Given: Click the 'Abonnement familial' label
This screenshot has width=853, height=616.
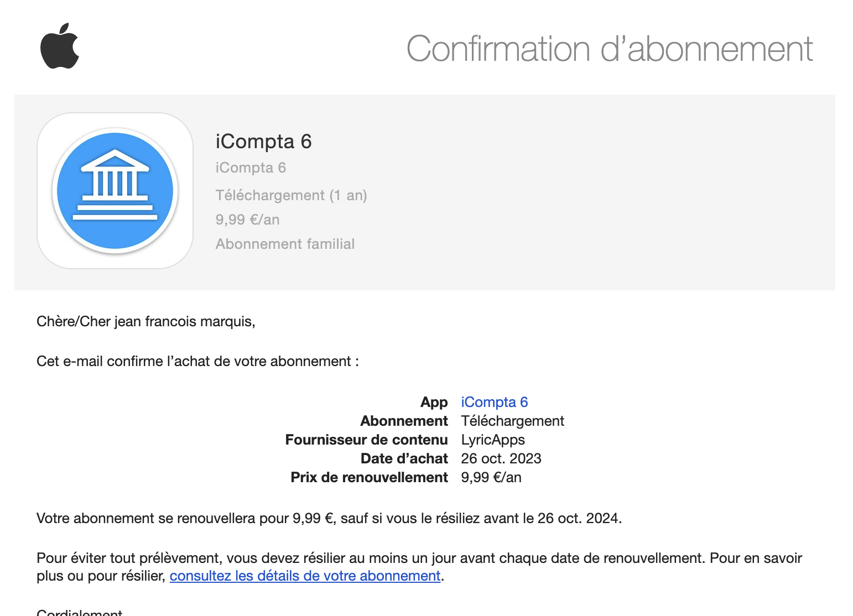Looking at the screenshot, I should [285, 244].
